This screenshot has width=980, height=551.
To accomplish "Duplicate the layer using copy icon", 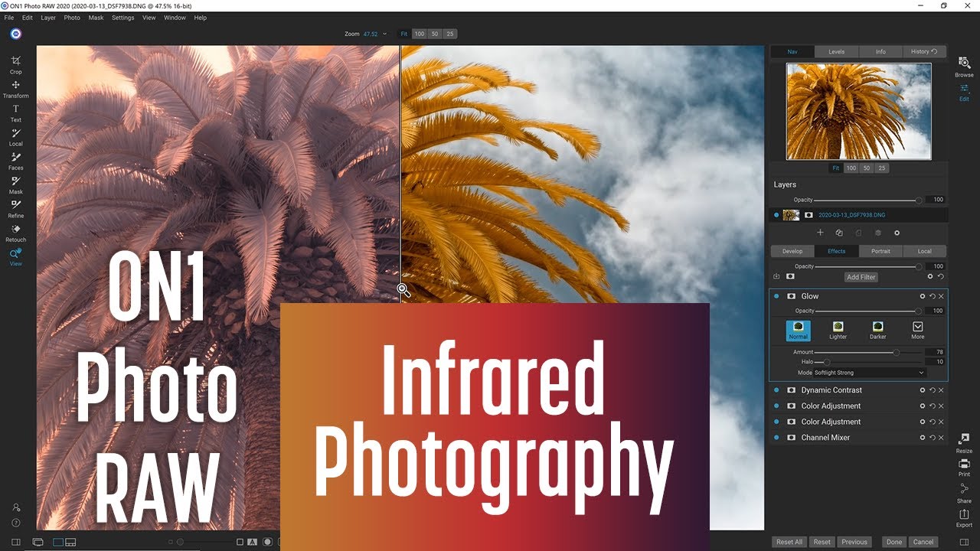I will tap(839, 233).
